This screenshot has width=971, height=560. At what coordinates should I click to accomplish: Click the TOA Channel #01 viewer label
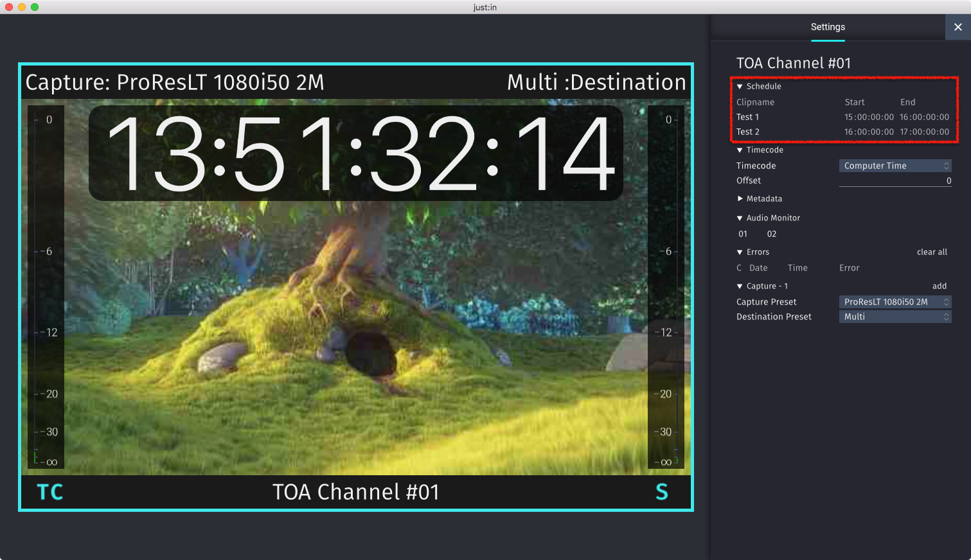pyautogui.click(x=356, y=492)
